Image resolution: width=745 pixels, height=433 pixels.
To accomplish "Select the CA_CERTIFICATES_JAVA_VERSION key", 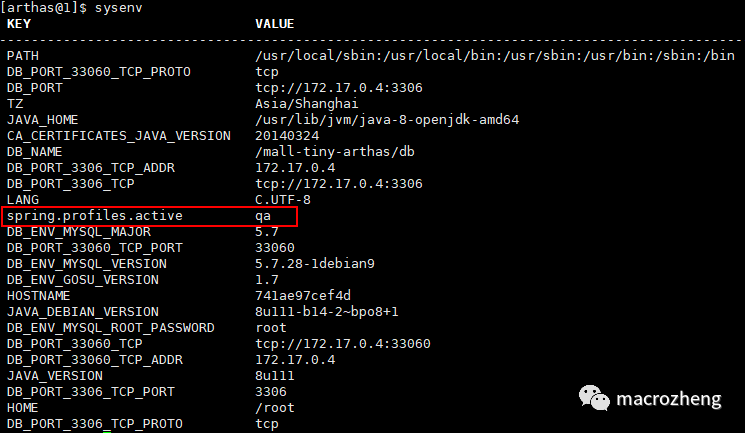I will coord(119,136).
